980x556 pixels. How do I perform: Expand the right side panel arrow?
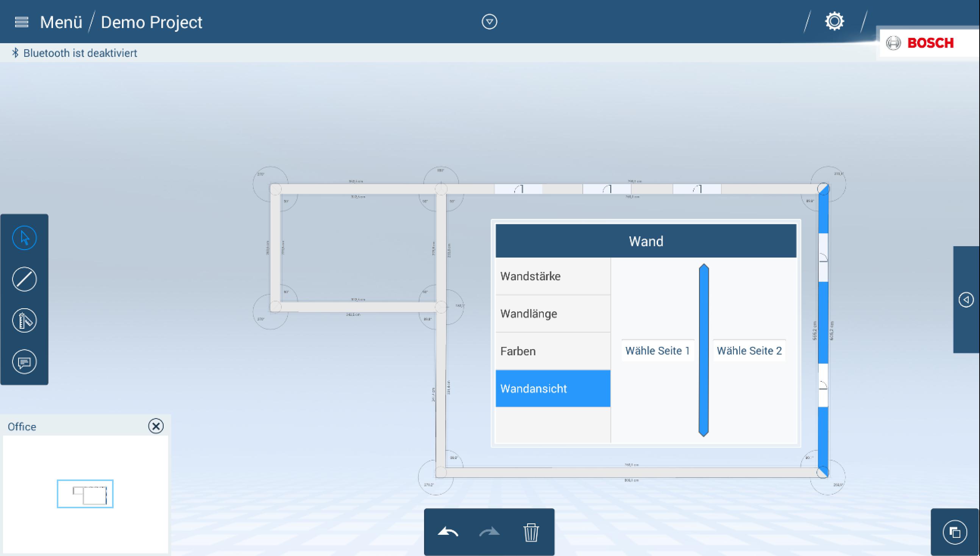[x=966, y=300]
